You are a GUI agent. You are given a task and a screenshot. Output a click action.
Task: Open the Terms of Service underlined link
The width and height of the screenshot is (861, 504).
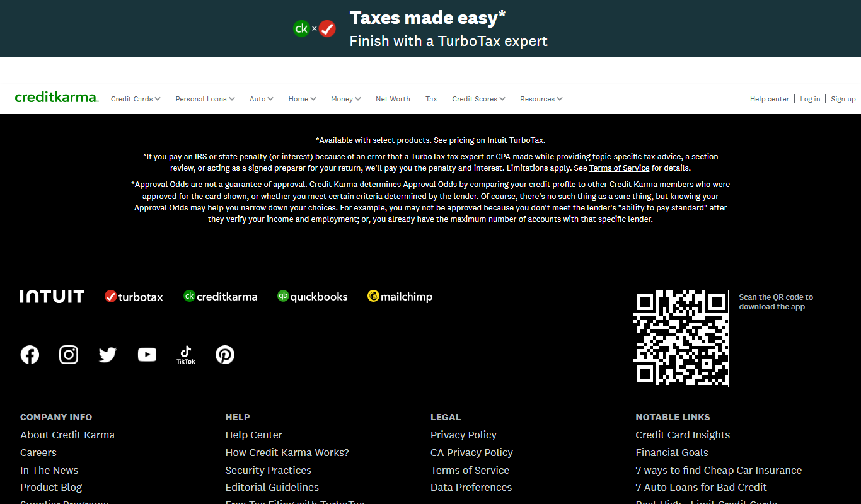click(x=619, y=168)
